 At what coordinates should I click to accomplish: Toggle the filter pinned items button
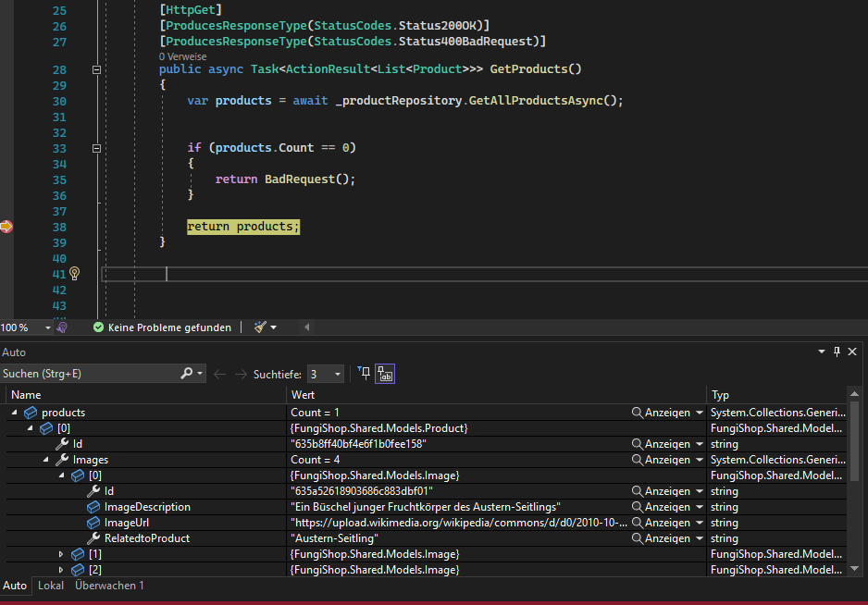point(364,374)
